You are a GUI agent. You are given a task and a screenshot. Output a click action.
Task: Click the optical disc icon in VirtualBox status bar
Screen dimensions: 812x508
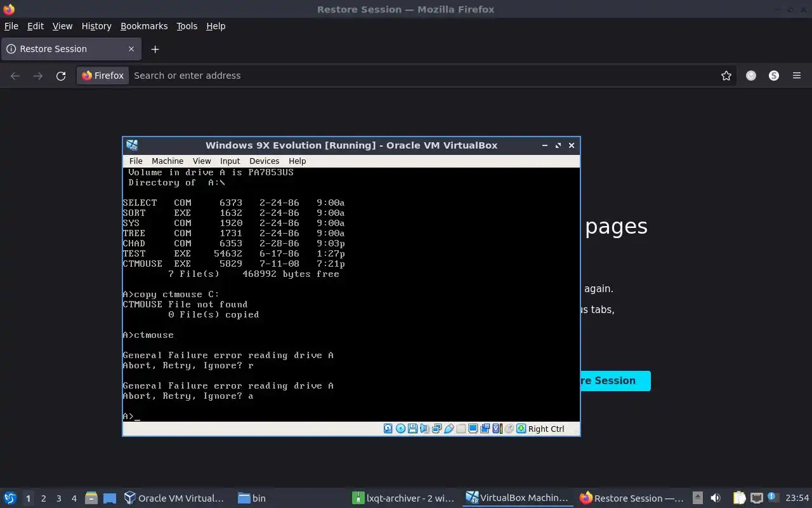point(400,429)
